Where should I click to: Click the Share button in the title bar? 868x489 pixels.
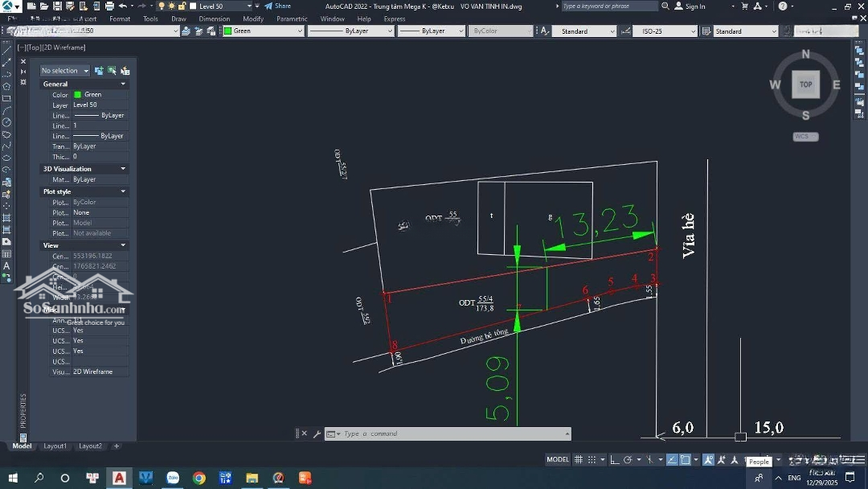pyautogui.click(x=278, y=6)
